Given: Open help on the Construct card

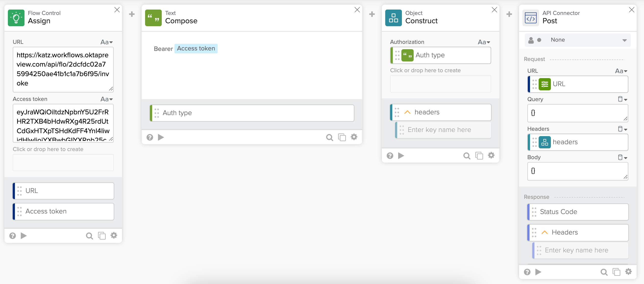Looking at the screenshot, I should click(390, 156).
